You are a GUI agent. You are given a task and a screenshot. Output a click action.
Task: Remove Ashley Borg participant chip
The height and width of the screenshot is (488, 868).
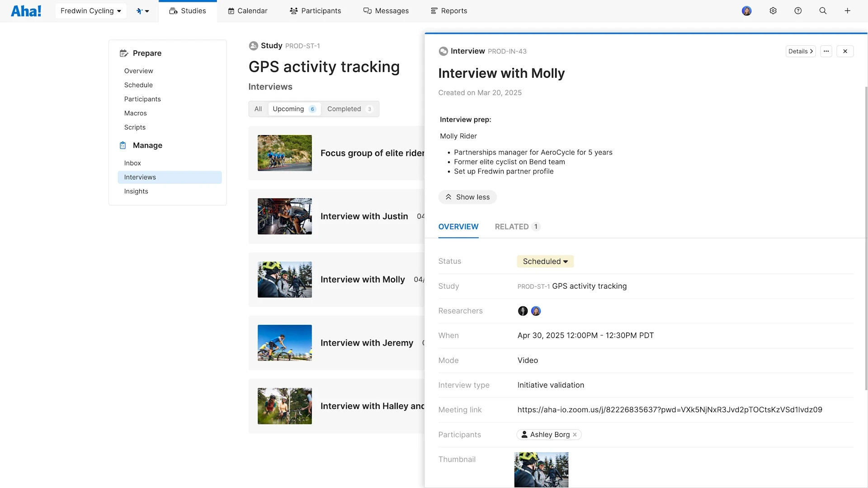pyautogui.click(x=575, y=435)
